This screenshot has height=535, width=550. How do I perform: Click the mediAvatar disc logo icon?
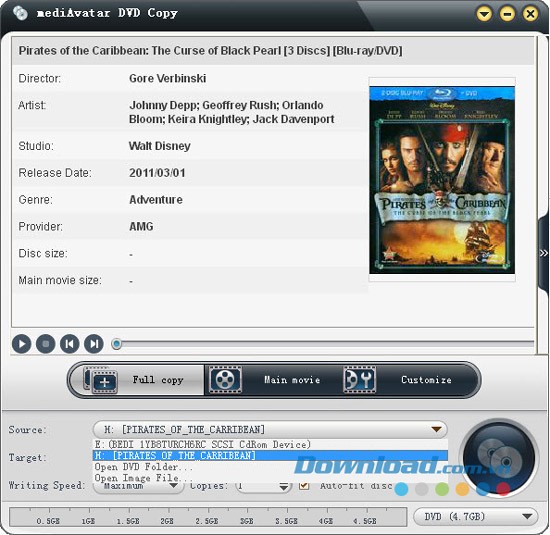point(20,13)
